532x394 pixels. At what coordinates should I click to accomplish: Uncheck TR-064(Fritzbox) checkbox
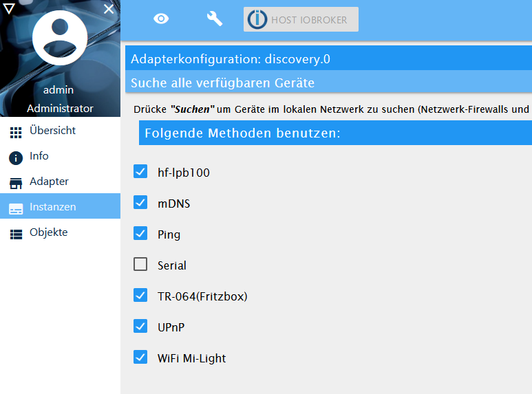(140, 296)
